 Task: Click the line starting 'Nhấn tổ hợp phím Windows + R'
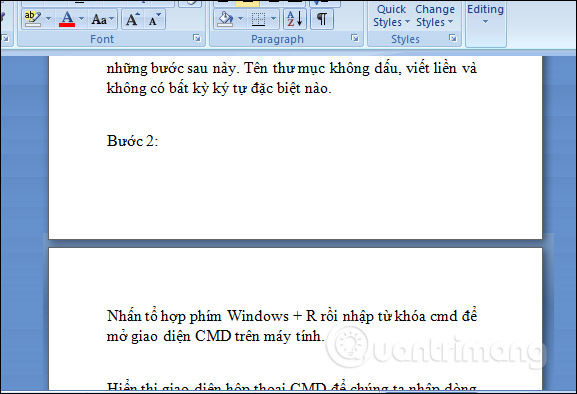(292, 316)
